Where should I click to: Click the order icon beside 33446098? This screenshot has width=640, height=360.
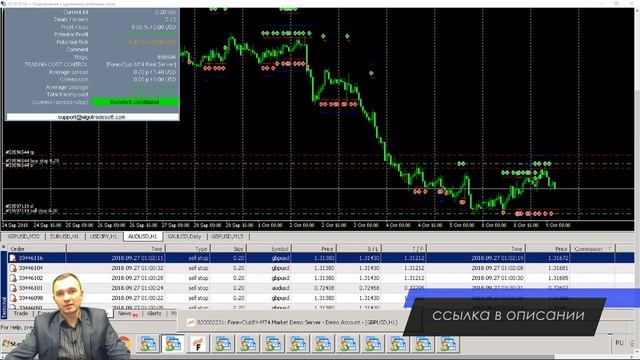[x=13, y=298]
